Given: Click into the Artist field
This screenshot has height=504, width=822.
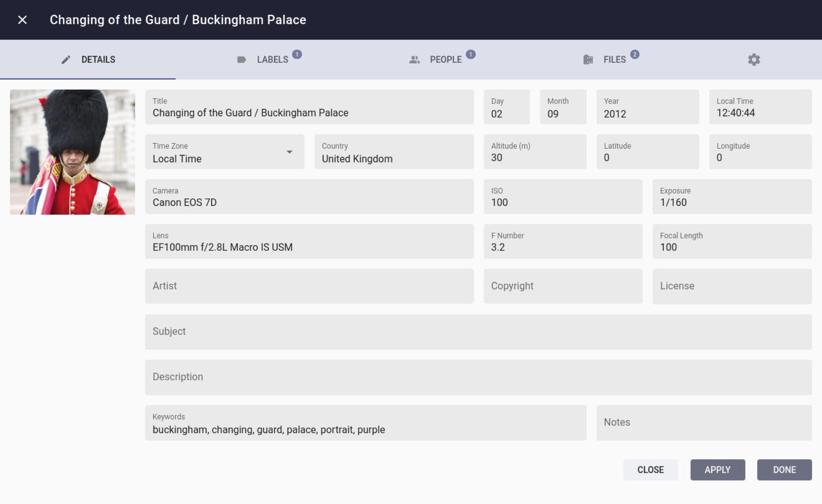Looking at the screenshot, I should click(x=309, y=286).
